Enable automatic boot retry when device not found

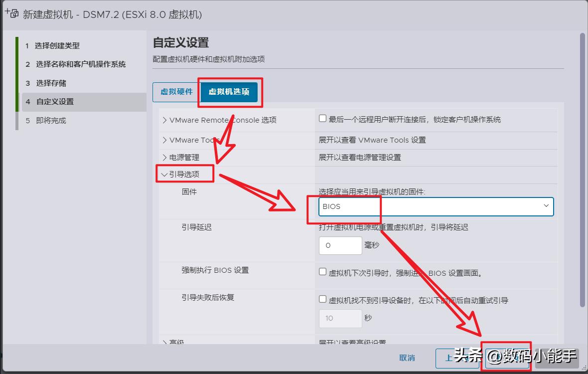(322, 299)
